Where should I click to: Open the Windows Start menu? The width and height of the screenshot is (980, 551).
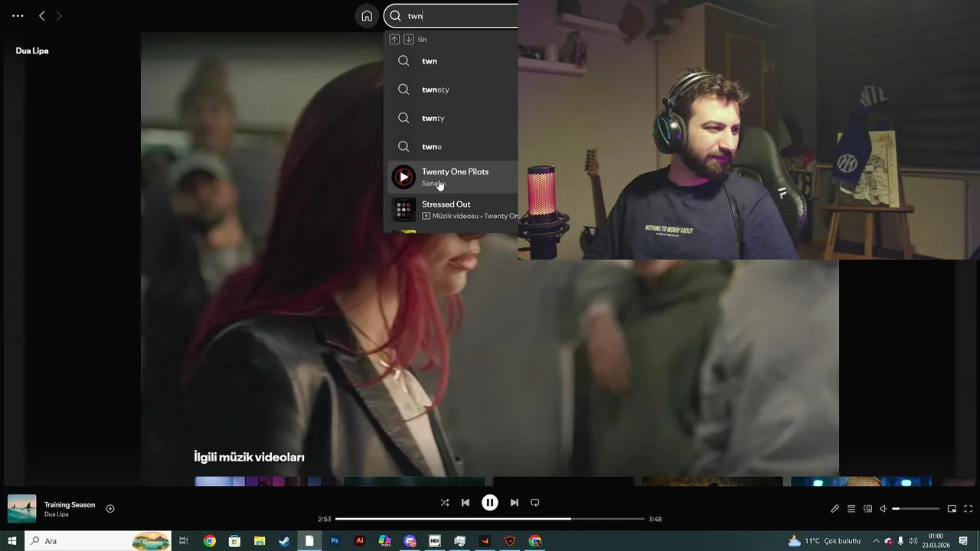click(x=12, y=541)
